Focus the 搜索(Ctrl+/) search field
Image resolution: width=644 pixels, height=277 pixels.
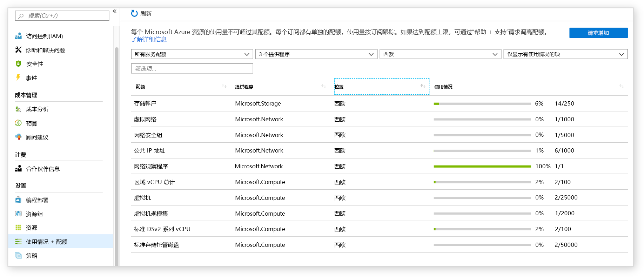click(x=62, y=16)
